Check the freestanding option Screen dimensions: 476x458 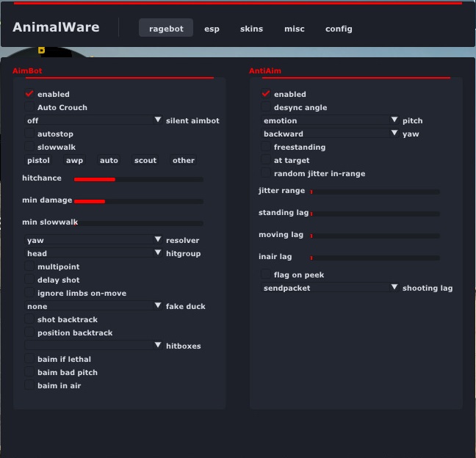(x=266, y=147)
